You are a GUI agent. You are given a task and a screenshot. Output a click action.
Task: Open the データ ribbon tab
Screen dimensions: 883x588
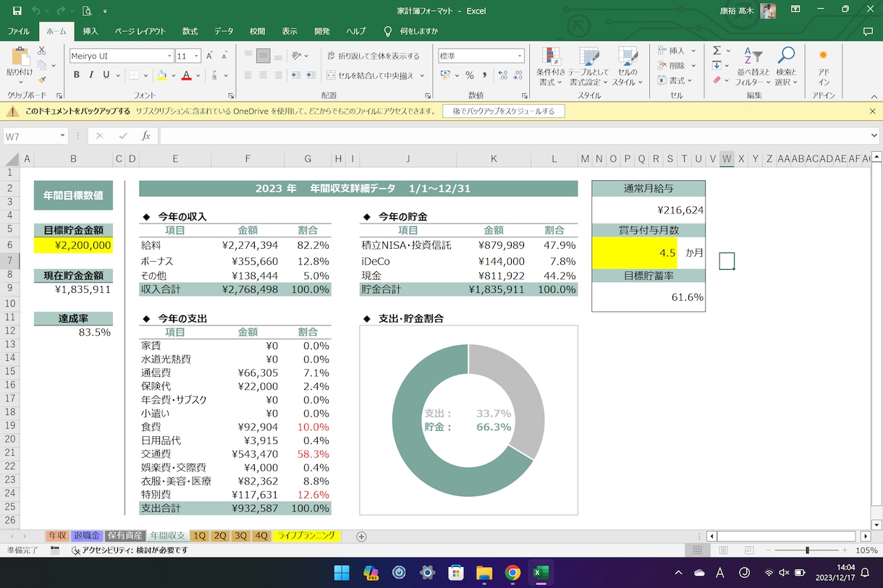(224, 31)
